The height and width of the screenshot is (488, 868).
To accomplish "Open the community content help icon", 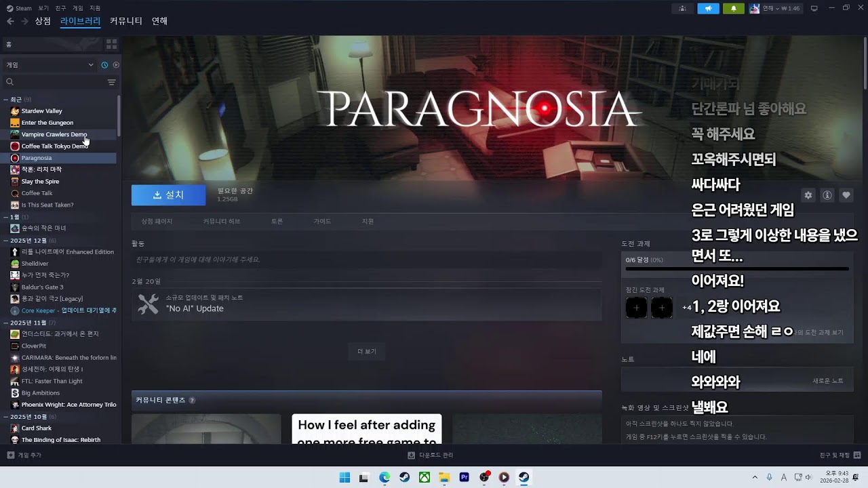I will click(x=192, y=401).
